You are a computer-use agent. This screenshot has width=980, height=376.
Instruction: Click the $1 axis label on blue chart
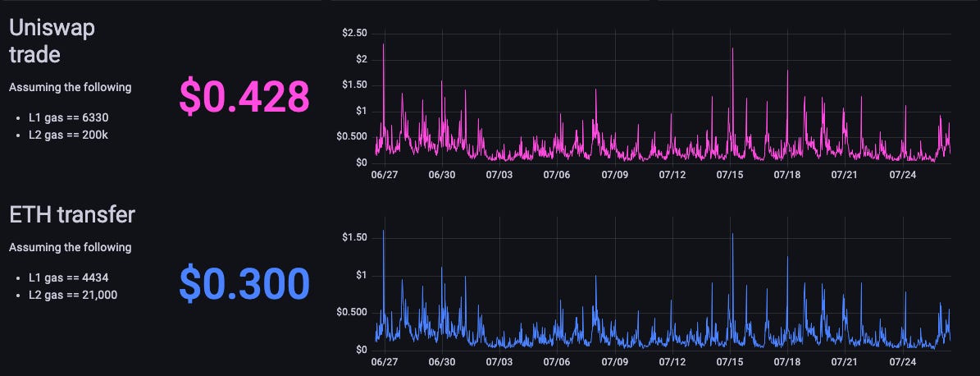[361, 275]
